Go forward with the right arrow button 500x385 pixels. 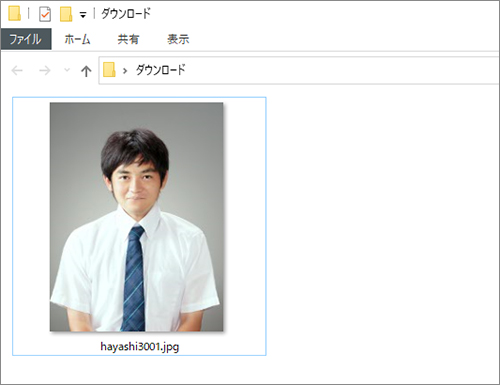point(45,71)
